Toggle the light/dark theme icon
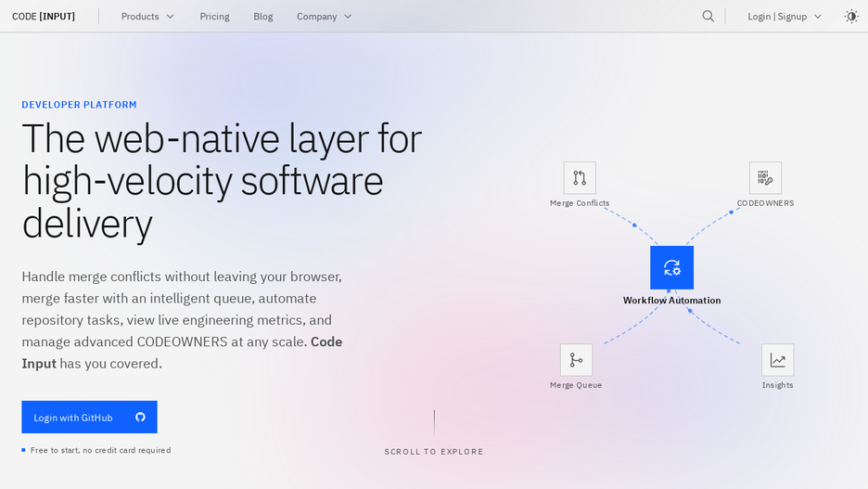 [851, 17]
